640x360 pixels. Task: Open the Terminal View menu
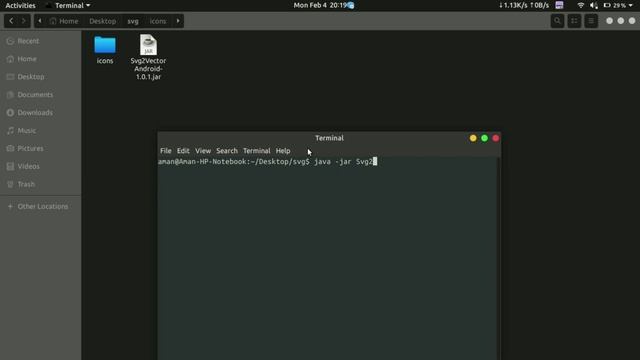pos(203,151)
